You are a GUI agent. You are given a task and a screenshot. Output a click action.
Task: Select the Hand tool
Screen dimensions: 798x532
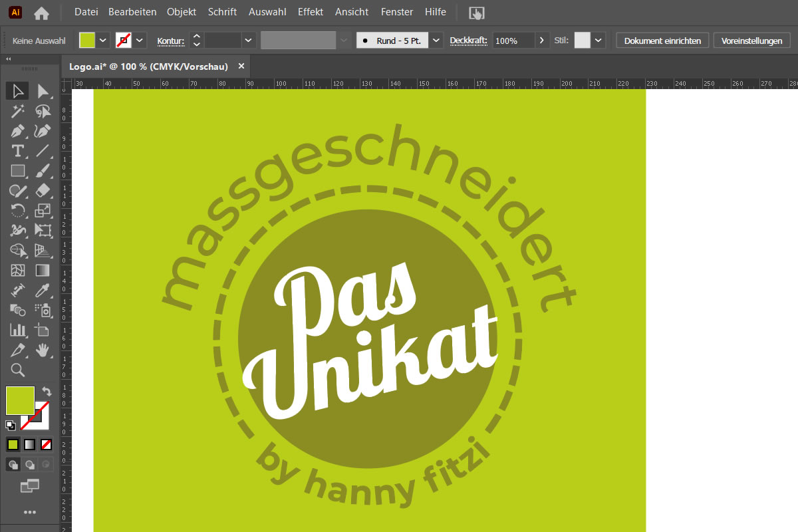pyautogui.click(x=43, y=350)
